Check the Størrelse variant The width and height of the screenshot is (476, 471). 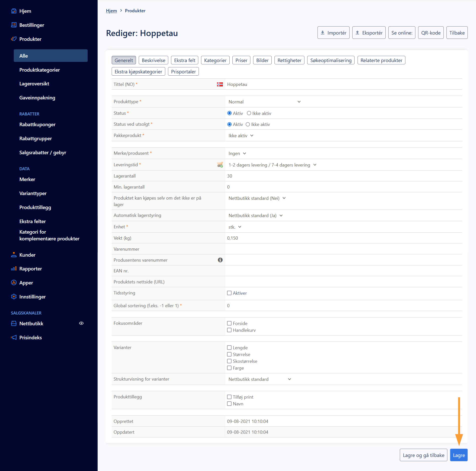point(229,354)
